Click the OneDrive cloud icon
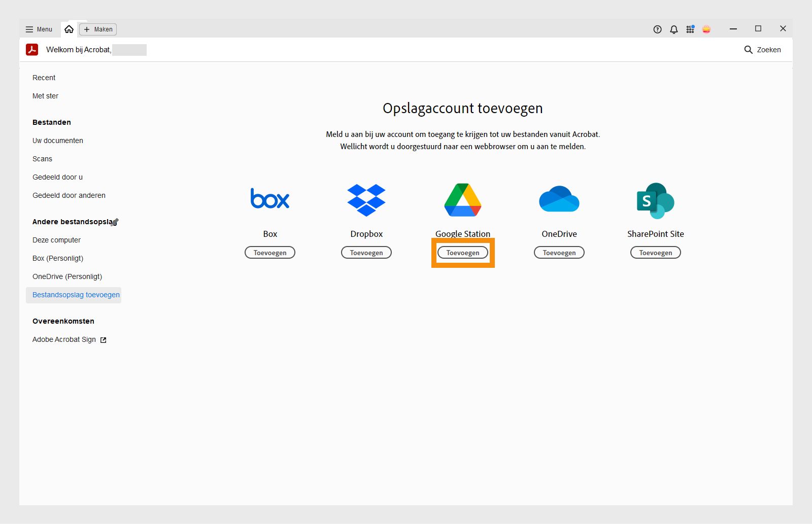This screenshot has height=524, width=812. [x=559, y=198]
